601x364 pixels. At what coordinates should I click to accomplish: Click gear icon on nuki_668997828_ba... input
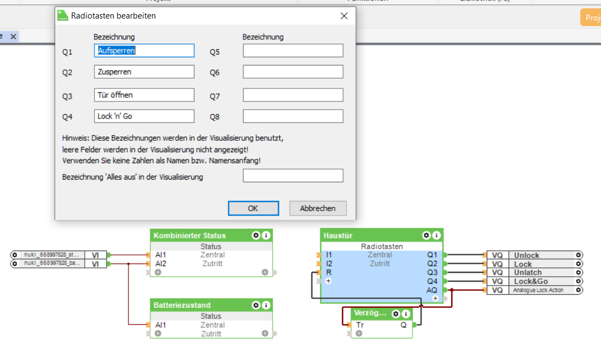pos(15,264)
